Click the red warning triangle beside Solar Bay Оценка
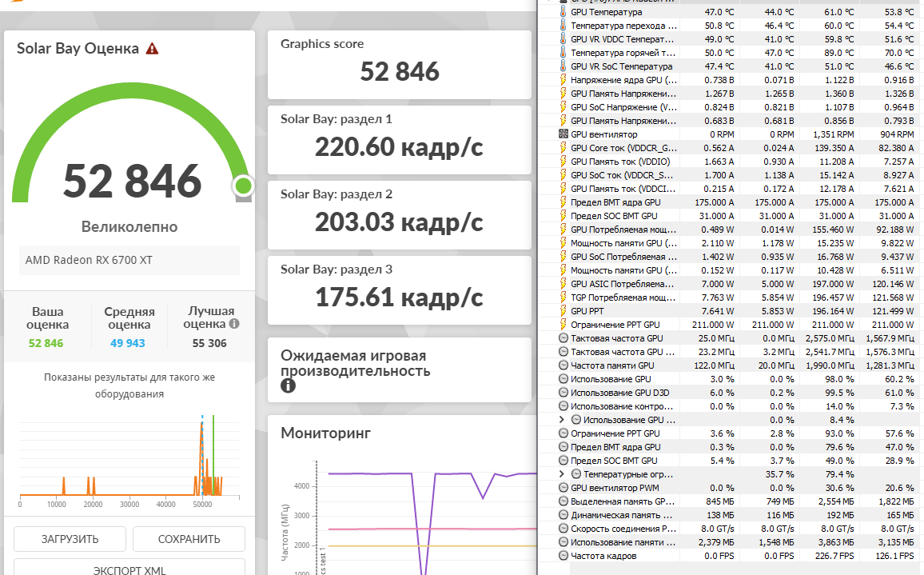Image resolution: width=924 pixels, height=575 pixels. click(152, 48)
